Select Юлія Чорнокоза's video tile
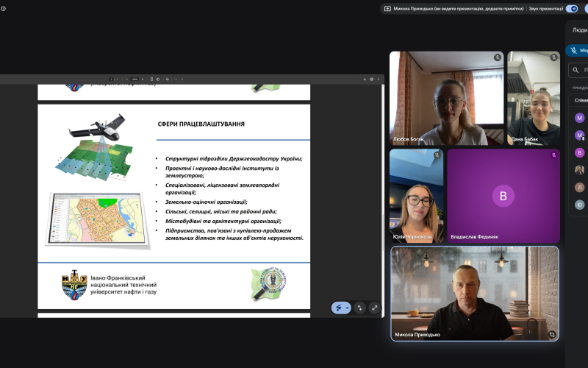 click(416, 196)
